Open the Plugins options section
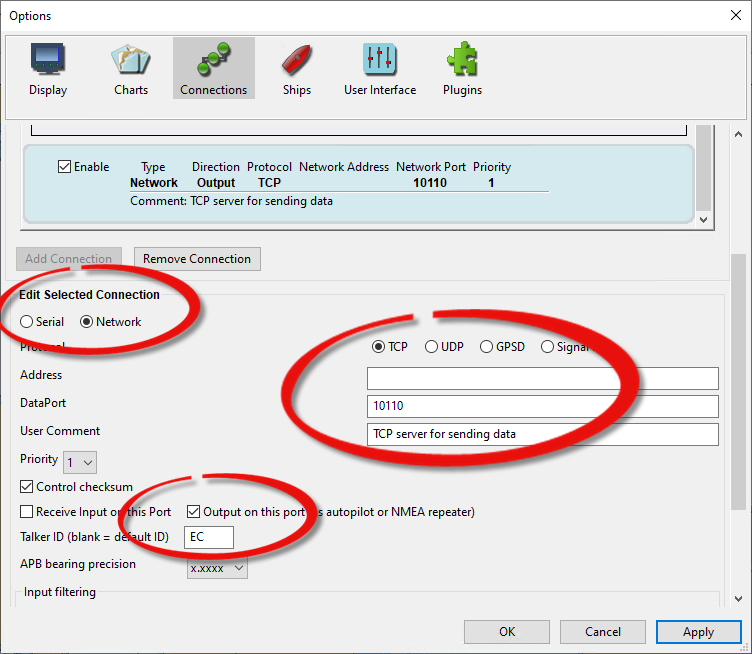The height and width of the screenshot is (654, 752). 462,70
